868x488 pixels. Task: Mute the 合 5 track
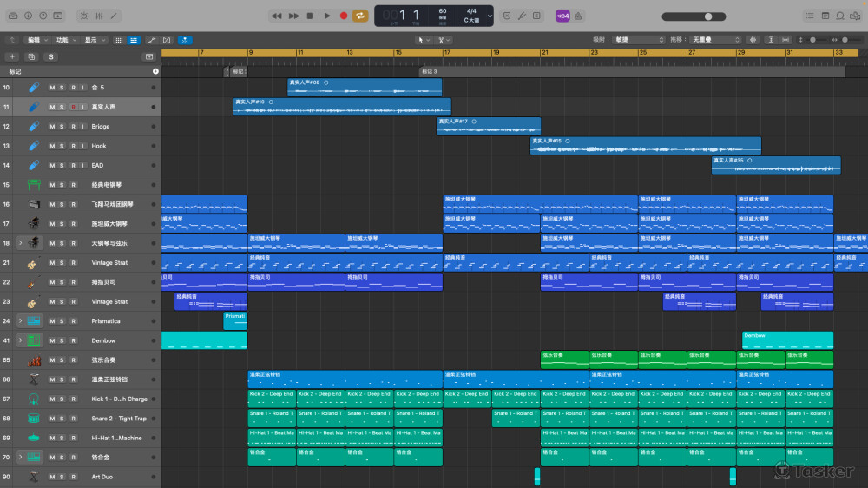click(x=52, y=88)
